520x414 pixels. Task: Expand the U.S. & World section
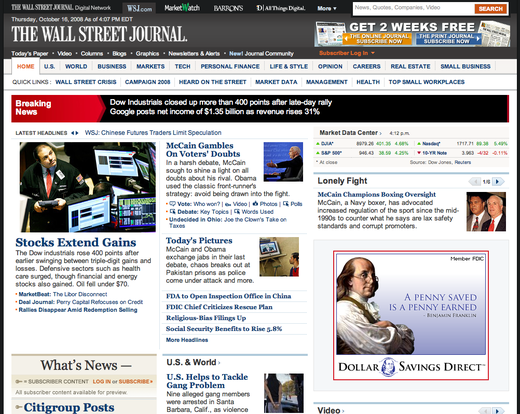(219, 363)
